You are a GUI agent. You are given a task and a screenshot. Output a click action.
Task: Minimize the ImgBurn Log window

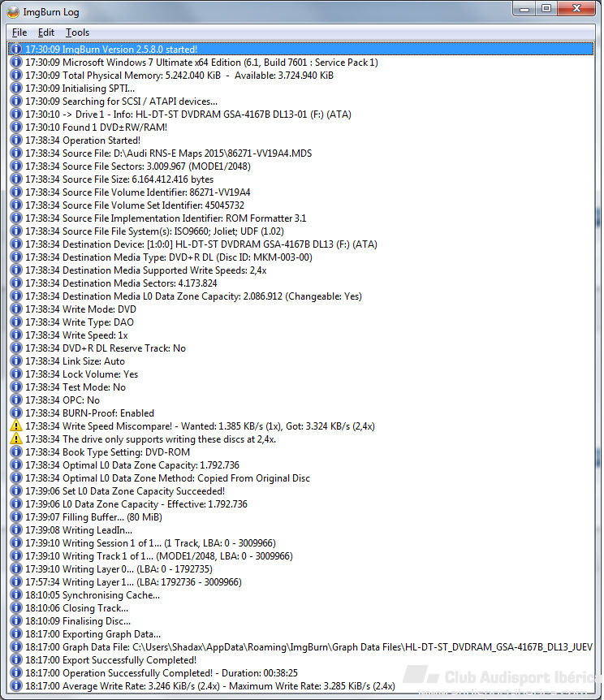click(x=524, y=8)
